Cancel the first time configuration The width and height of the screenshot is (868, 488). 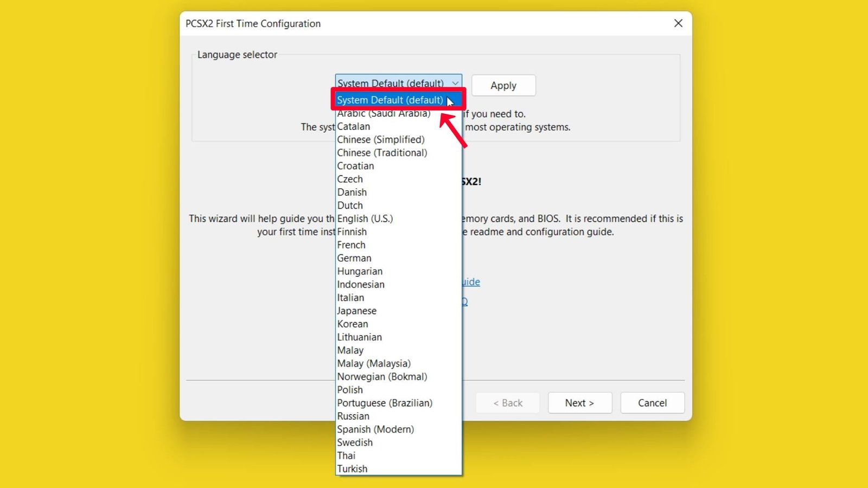[x=653, y=403]
